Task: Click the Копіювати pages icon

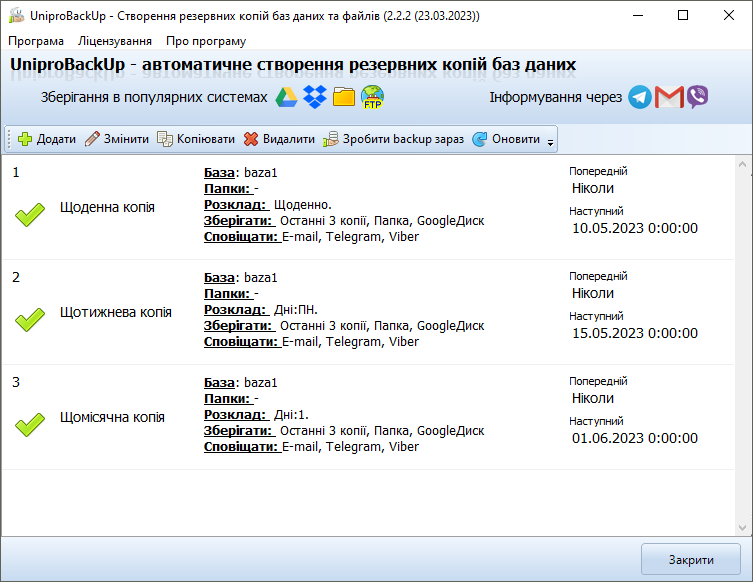Action: pos(165,139)
